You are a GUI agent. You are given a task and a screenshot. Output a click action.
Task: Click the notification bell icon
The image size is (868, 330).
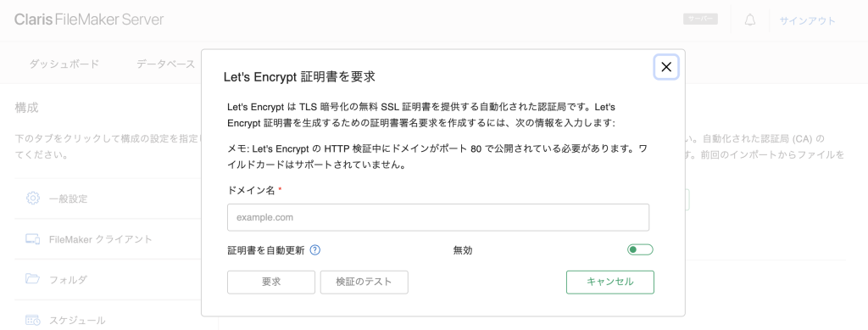[750, 21]
